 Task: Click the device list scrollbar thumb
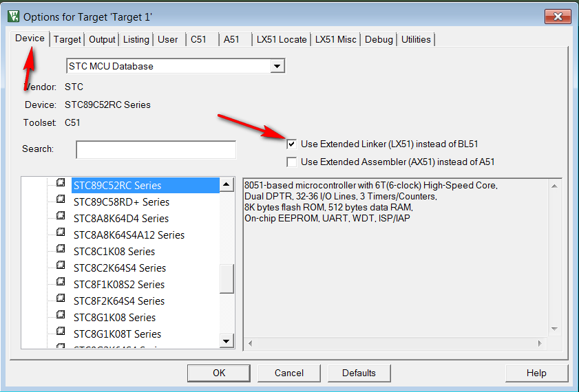coord(227,279)
